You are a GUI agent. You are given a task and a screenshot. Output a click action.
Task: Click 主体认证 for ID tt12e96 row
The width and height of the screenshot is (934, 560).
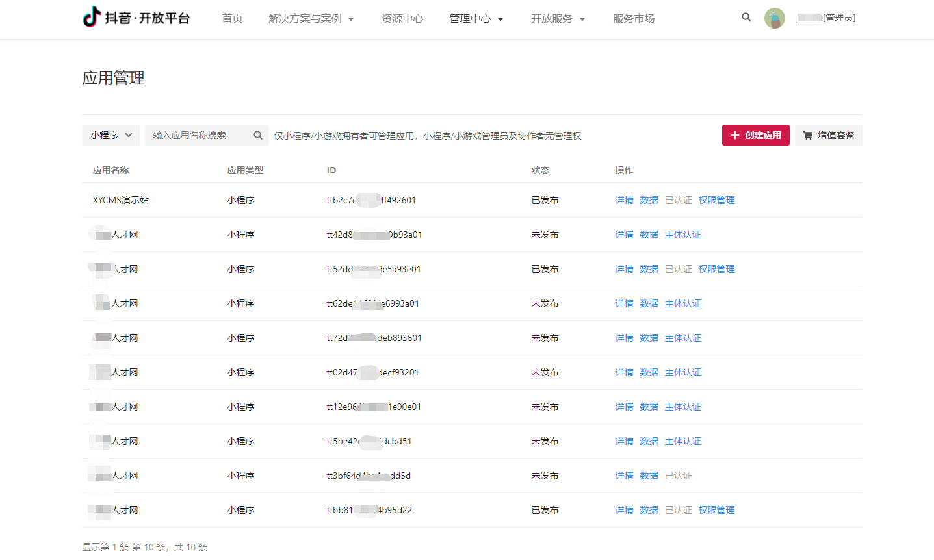click(682, 407)
